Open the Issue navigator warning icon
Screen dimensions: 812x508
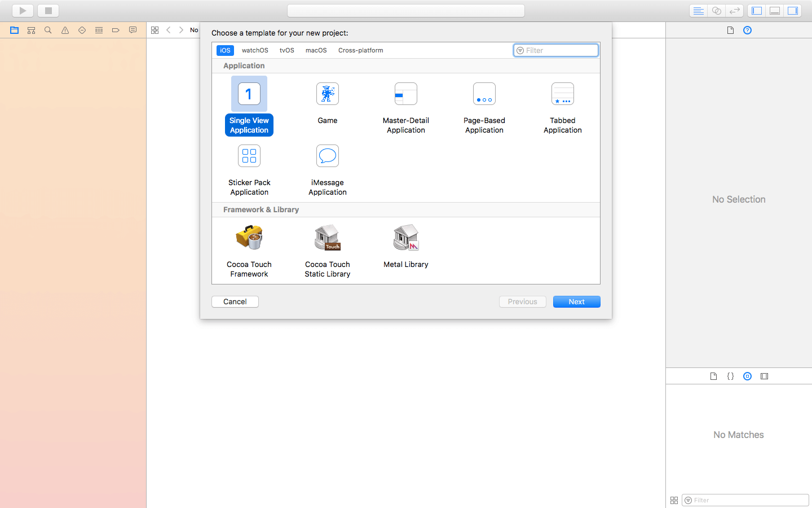(x=65, y=30)
